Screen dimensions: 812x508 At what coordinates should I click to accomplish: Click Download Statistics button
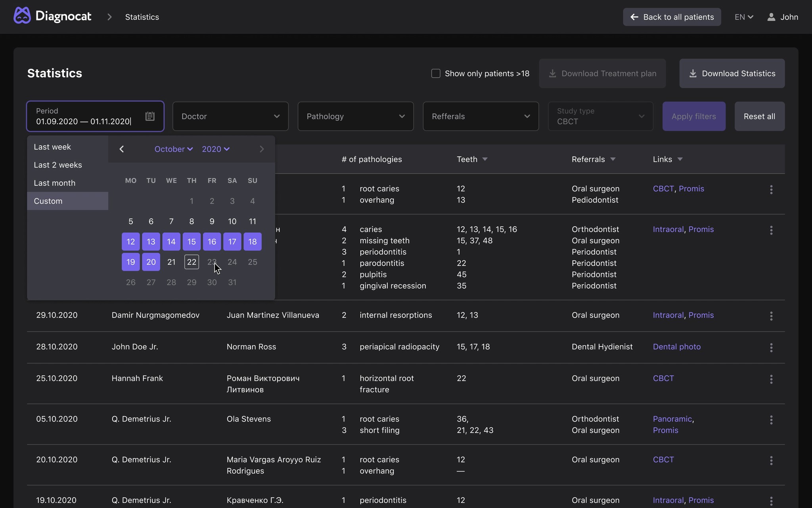point(732,73)
